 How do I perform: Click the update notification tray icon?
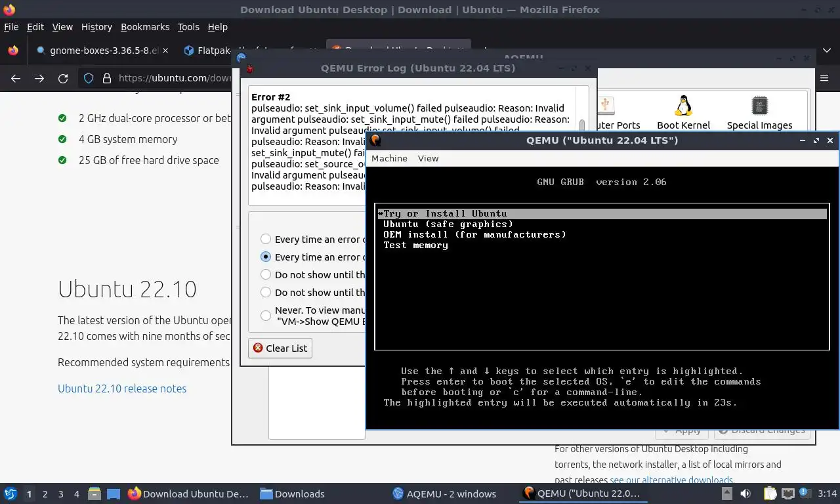[x=805, y=493]
